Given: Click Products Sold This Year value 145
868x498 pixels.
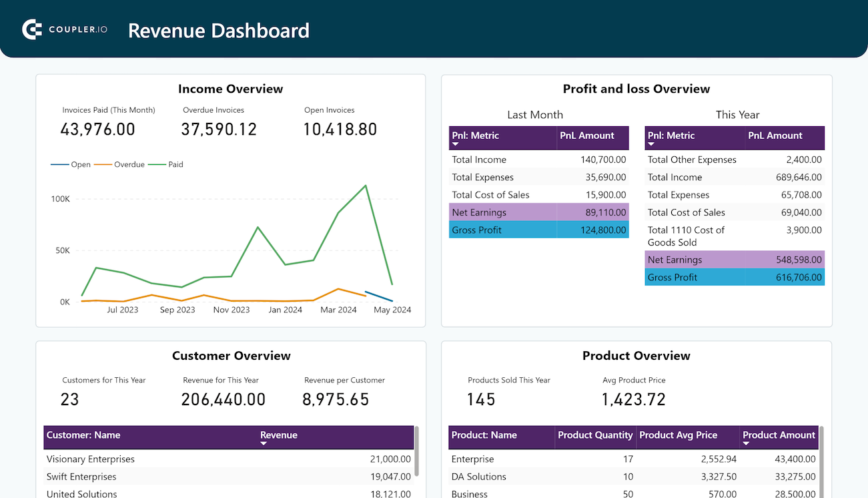Looking at the screenshot, I should pyautogui.click(x=481, y=399).
